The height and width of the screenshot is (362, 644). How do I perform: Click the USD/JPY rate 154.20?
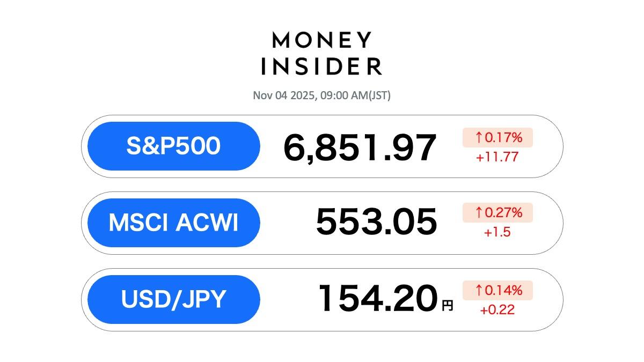point(378,299)
